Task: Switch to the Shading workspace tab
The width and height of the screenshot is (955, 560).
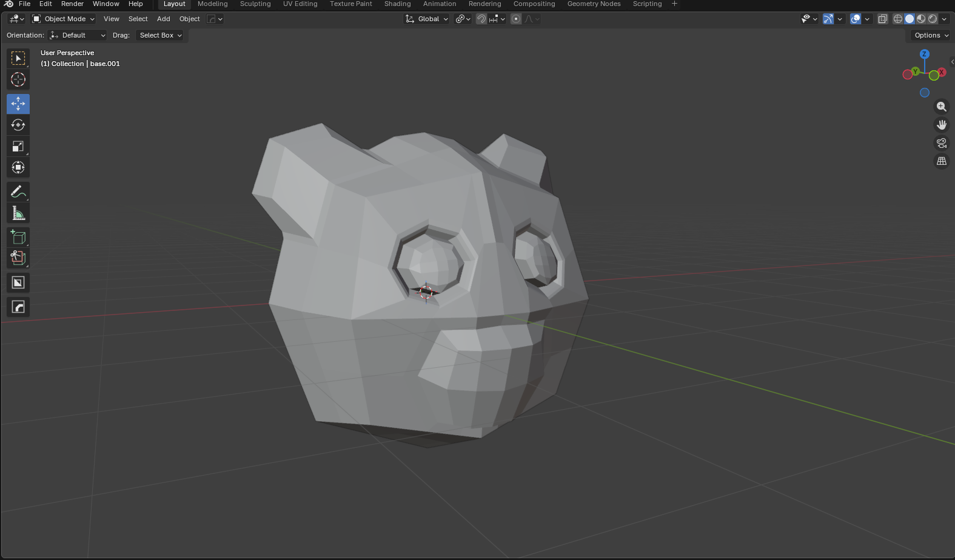Action: tap(398, 4)
